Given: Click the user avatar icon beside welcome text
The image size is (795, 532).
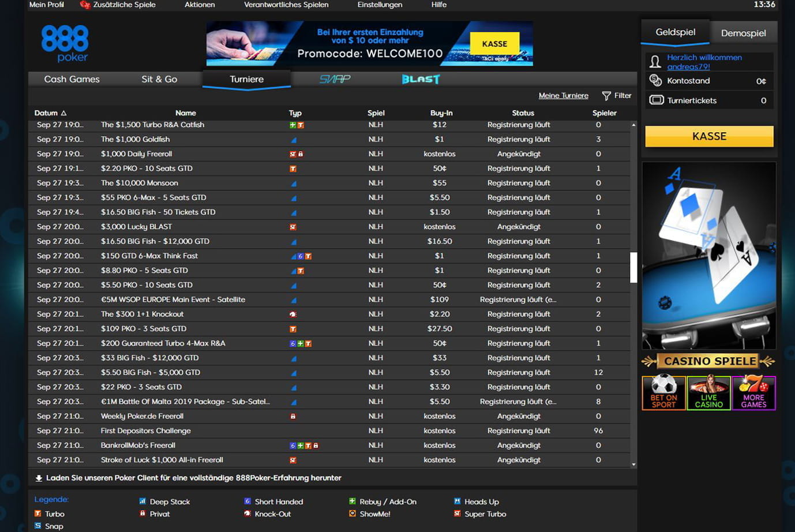Looking at the screenshot, I should click(x=655, y=62).
